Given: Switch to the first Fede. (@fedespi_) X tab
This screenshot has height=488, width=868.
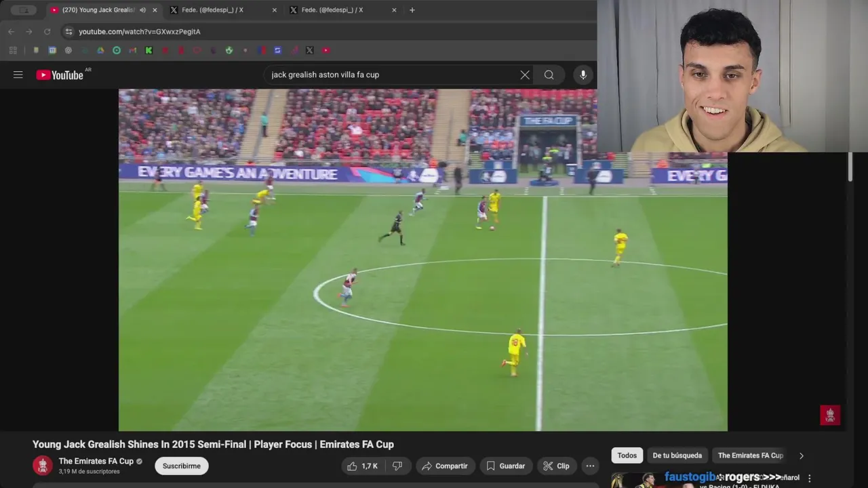Looking at the screenshot, I should point(224,10).
